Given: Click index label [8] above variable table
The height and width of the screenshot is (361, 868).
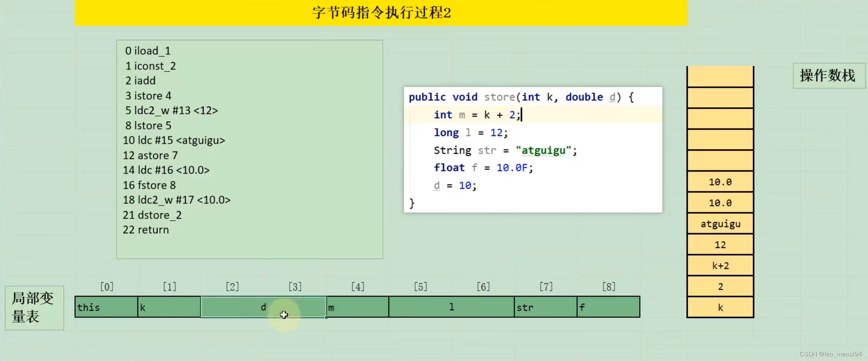Looking at the screenshot, I should point(609,287).
